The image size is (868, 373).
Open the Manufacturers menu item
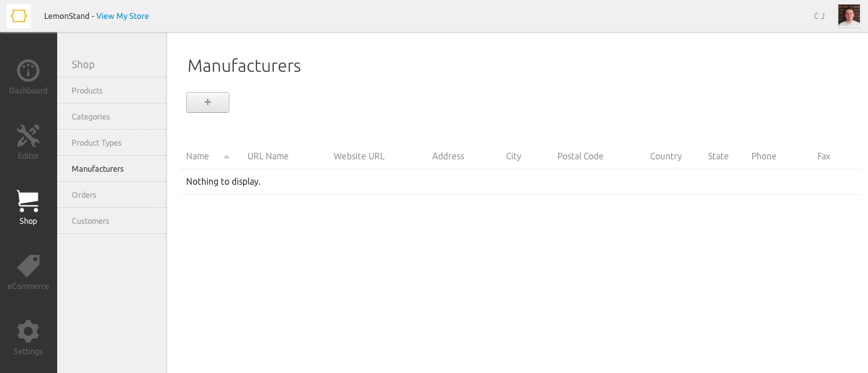[98, 169]
